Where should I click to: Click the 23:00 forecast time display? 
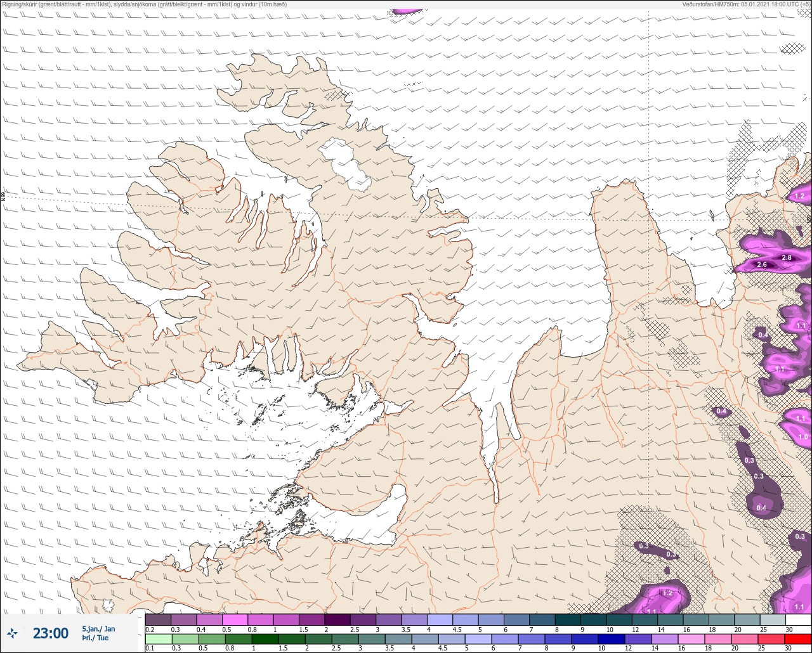[x=50, y=633]
